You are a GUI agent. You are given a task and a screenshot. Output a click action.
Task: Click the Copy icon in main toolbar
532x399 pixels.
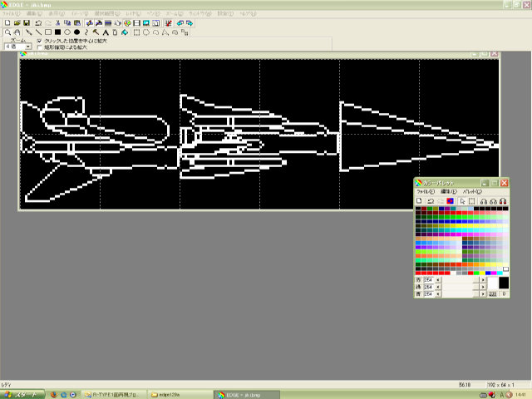point(67,23)
